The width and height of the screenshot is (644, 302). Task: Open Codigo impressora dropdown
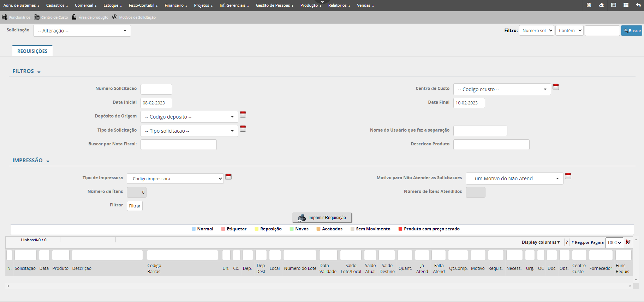click(x=175, y=179)
